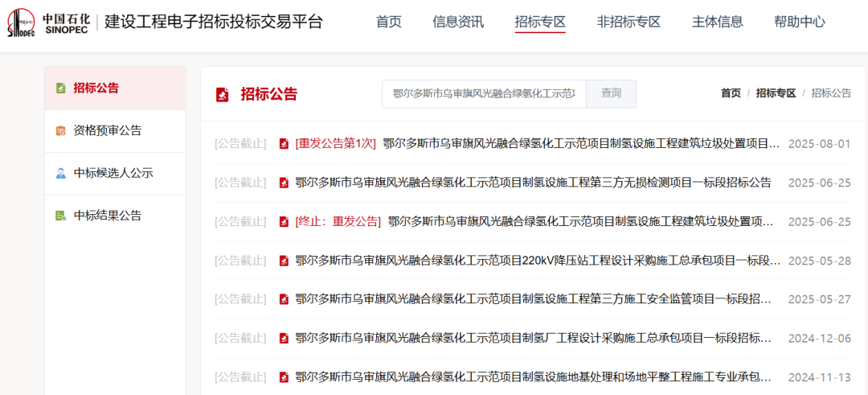The height and width of the screenshot is (395, 868).
Task: Click the 招标公告 heading of the list panel
Action: click(x=269, y=94)
